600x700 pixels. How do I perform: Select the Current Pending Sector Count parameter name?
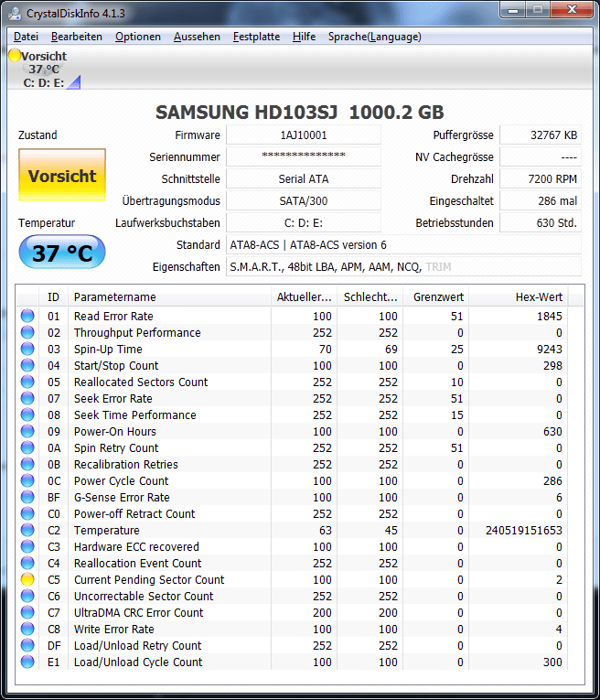point(149,579)
